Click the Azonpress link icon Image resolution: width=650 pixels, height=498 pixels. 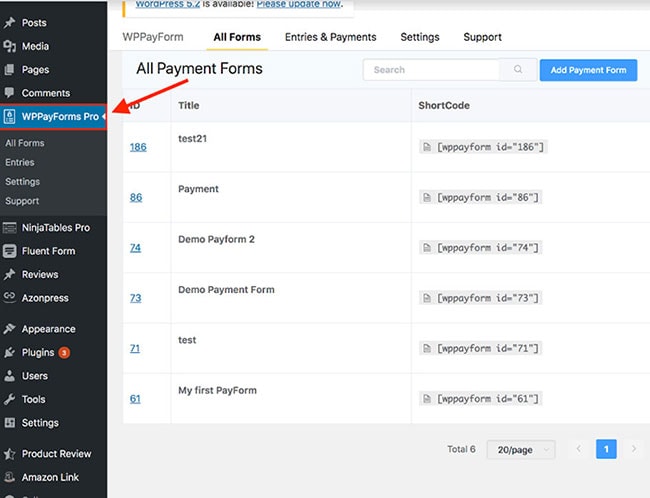click(x=9, y=296)
